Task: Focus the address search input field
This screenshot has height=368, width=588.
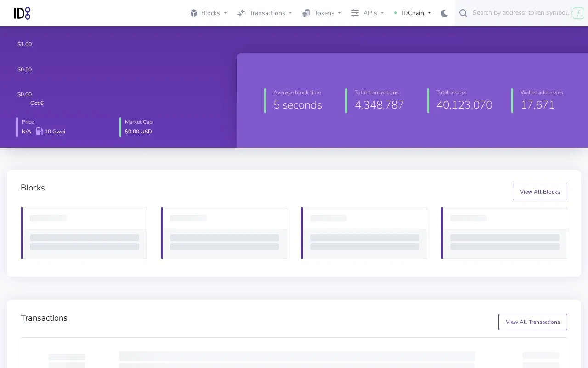Action: click(x=521, y=13)
